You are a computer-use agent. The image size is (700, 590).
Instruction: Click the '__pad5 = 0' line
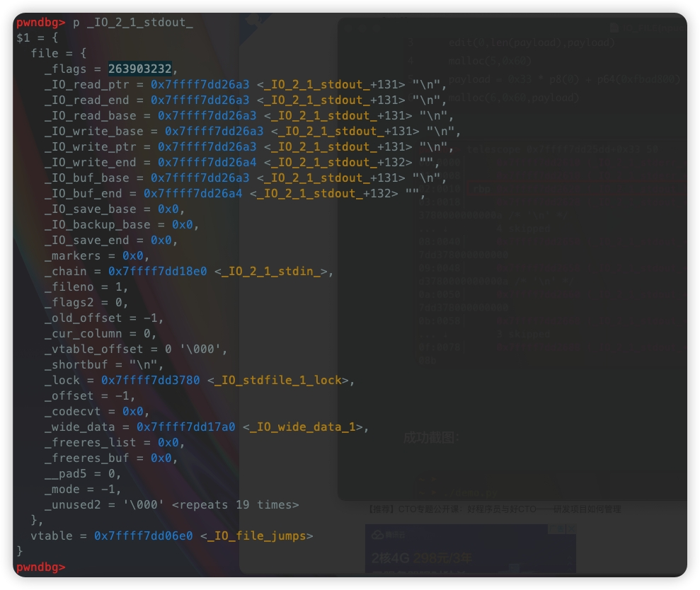tap(83, 473)
